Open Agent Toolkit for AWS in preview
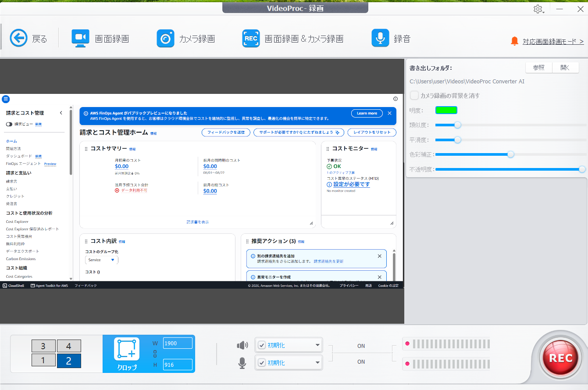588x390 pixels. [49, 286]
